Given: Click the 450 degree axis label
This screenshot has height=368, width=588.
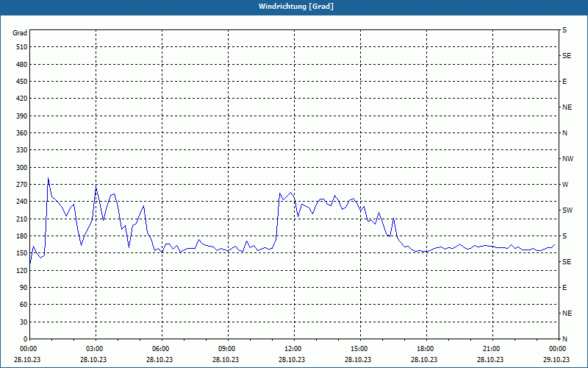Looking at the screenshot, I should pyautogui.click(x=22, y=82).
